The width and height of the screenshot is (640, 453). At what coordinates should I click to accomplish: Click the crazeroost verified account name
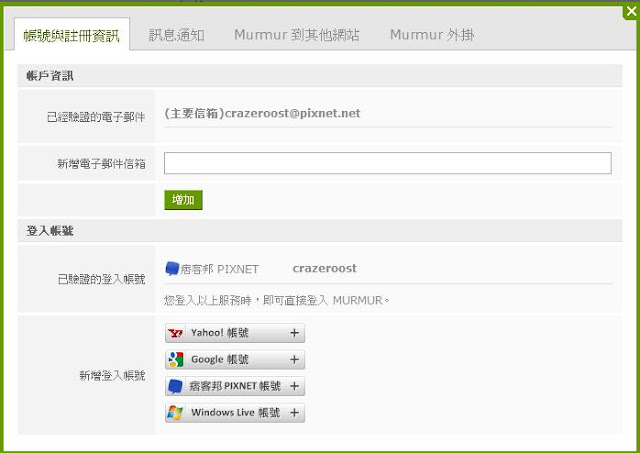tap(324, 268)
